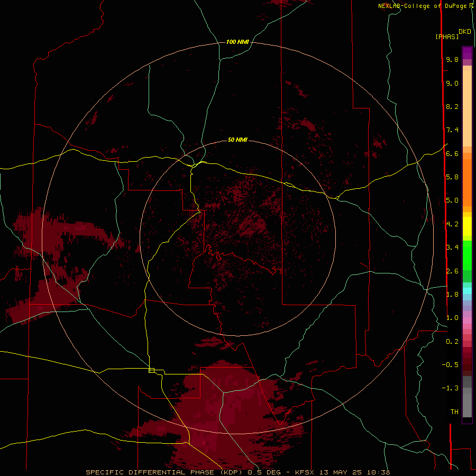
Task: Click the 6.6 scale value
Action: [x=452, y=153]
